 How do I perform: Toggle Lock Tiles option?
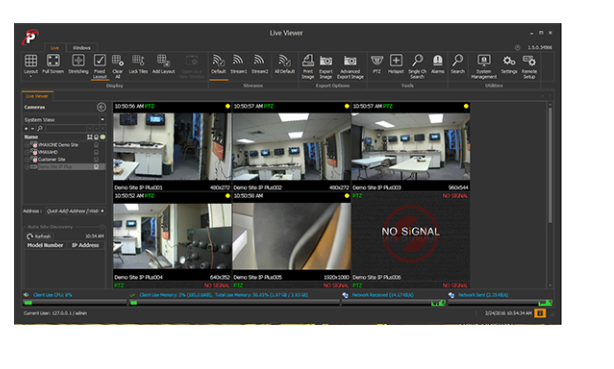(x=138, y=64)
